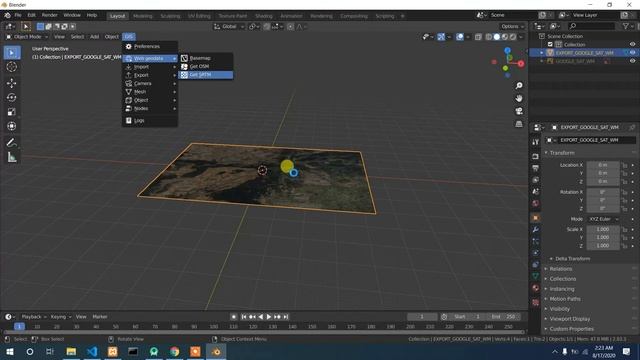640x360 pixels.
Task: Select the Rotate tool
Action: point(12,98)
